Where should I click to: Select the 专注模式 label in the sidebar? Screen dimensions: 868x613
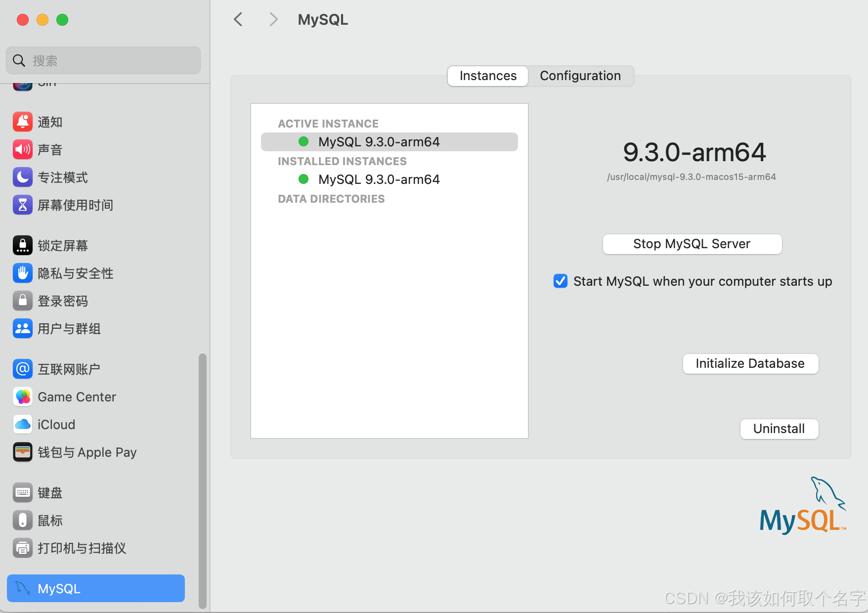63,177
